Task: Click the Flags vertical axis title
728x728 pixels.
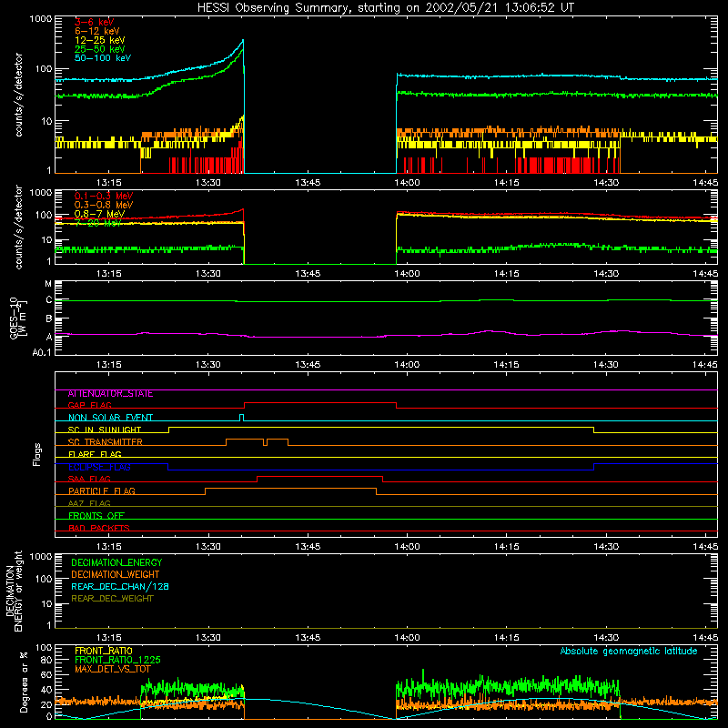Action: pos(37,455)
